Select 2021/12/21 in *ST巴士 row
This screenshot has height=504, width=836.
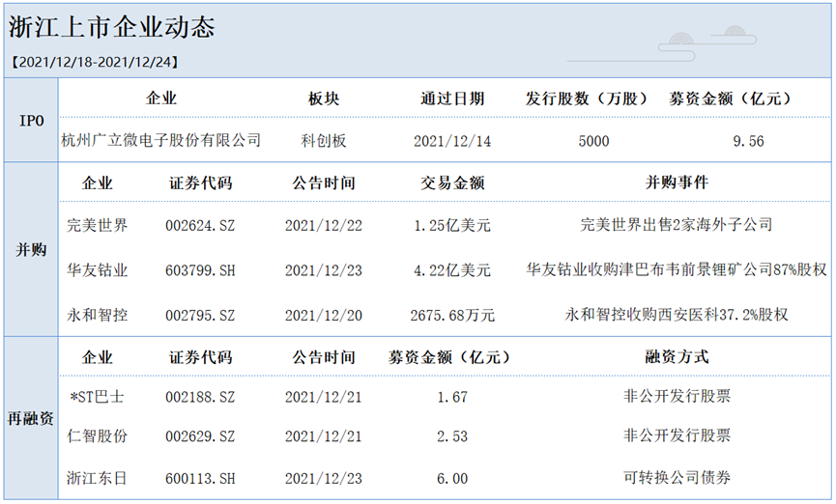coord(324,398)
